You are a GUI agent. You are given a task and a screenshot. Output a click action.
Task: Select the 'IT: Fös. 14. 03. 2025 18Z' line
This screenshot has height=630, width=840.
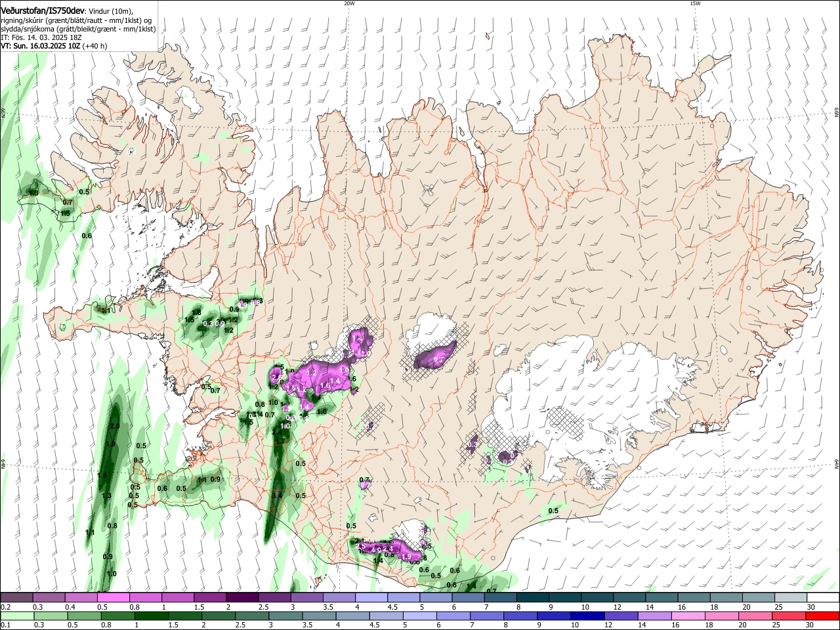point(41,37)
